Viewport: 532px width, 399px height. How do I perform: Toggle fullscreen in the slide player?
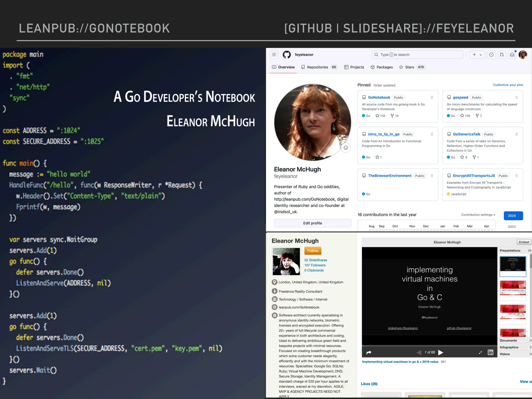pyautogui.click(x=480, y=353)
